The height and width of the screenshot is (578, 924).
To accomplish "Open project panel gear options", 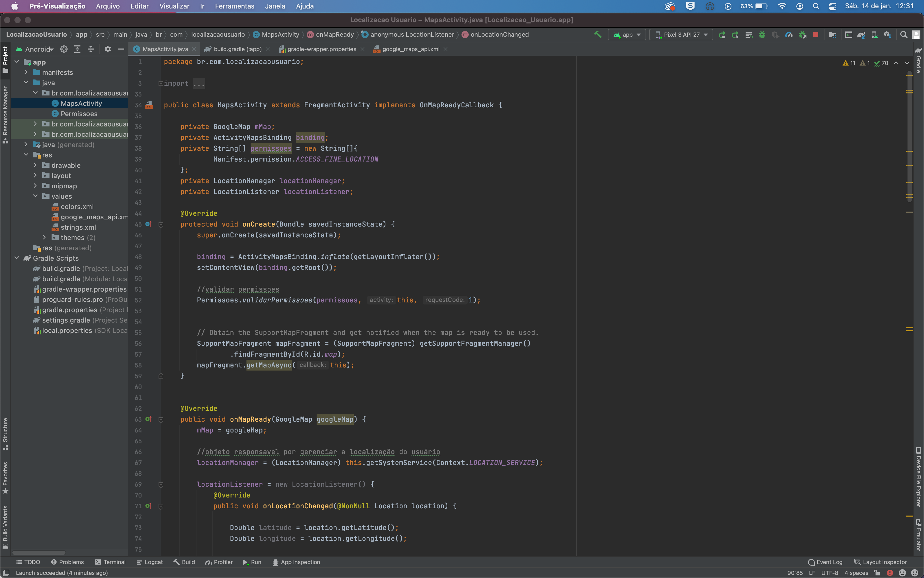I will coord(108,49).
